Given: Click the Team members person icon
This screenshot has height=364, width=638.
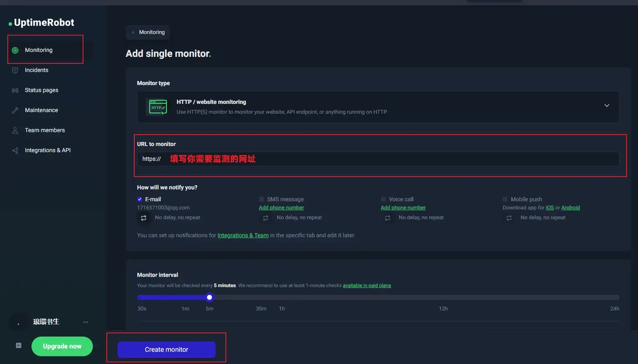Looking at the screenshot, I should [x=15, y=130].
